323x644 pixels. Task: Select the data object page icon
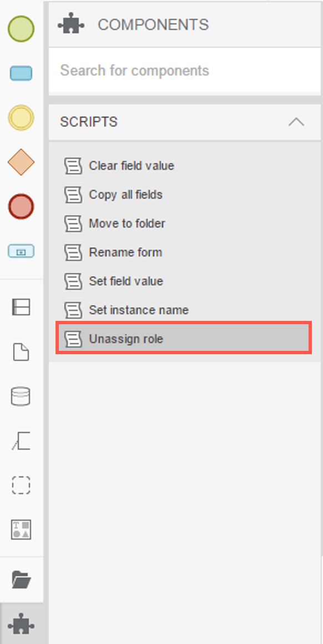(21, 352)
